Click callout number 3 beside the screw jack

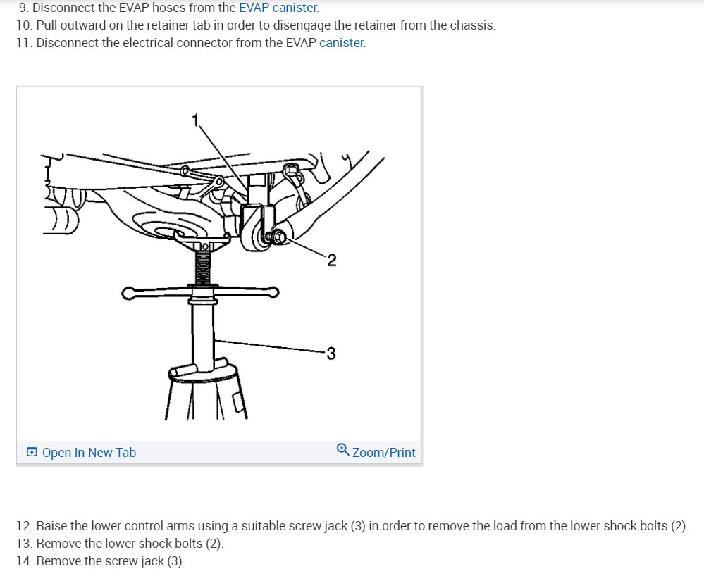click(x=331, y=354)
